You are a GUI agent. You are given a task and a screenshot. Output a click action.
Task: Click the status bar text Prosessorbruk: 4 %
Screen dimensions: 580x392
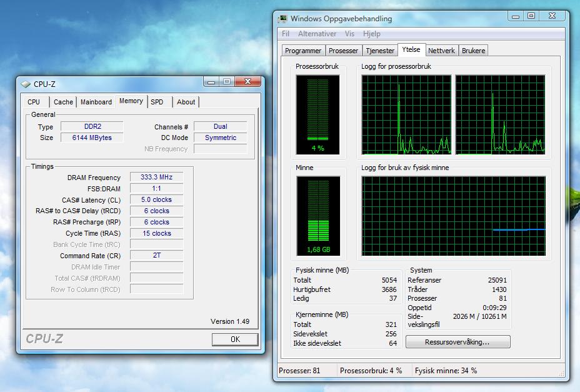click(x=371, y=371)
